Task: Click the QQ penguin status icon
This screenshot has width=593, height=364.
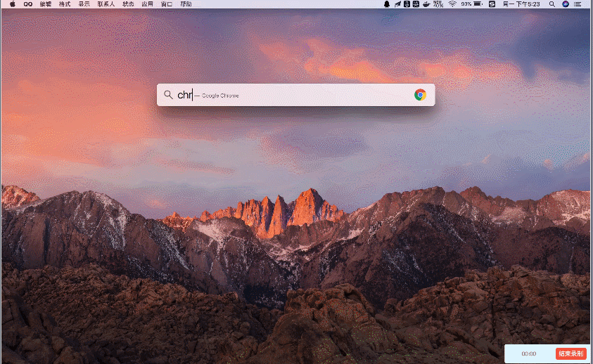Action: coord(387,4)
